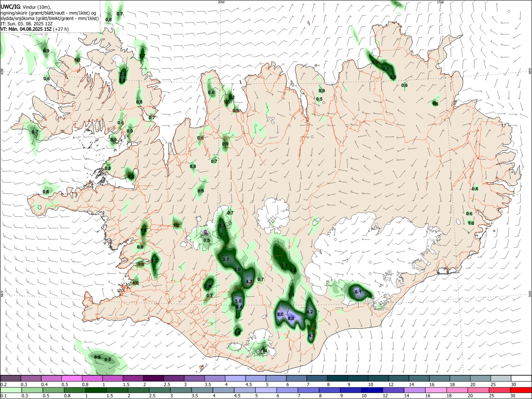Click the '5.0' precipitation value on the map

[x=238, y=301]
